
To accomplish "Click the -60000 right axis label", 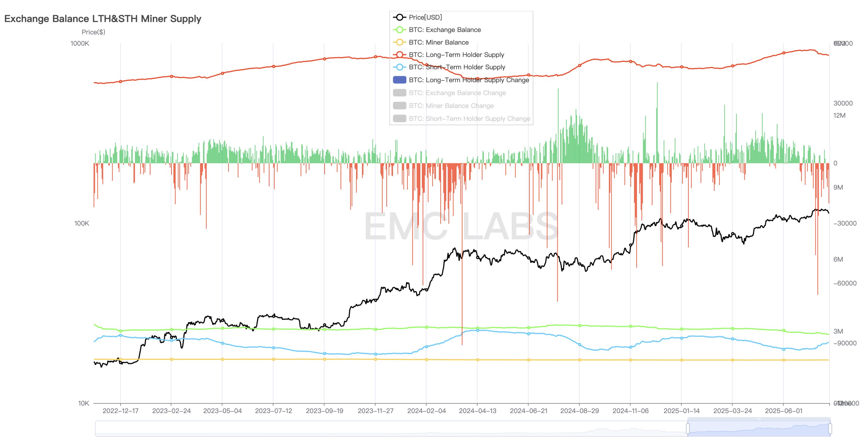I will (x=845, y=284).
